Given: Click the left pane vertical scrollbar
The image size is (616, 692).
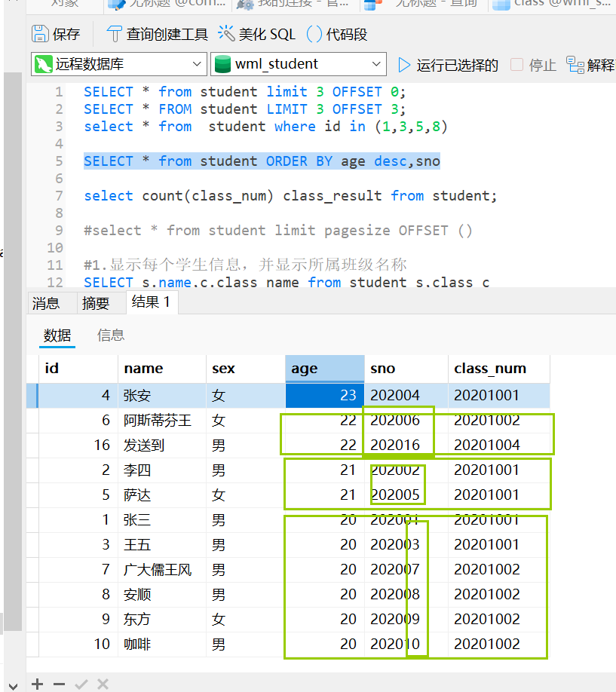Looking at the screenshot, I should [13, 351].
